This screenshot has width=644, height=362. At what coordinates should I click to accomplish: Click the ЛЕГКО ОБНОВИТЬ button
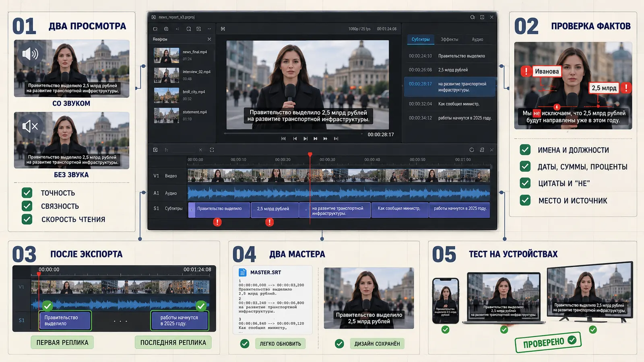280,343
